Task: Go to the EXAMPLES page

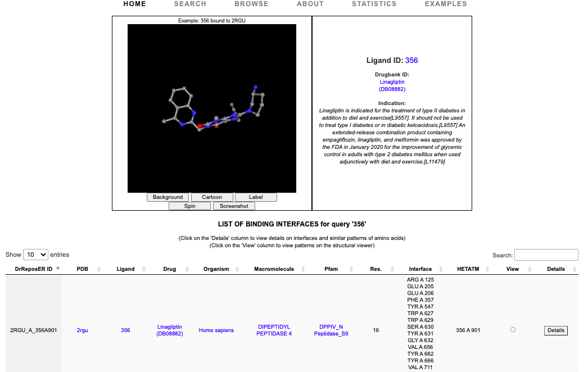Action: 446,4
